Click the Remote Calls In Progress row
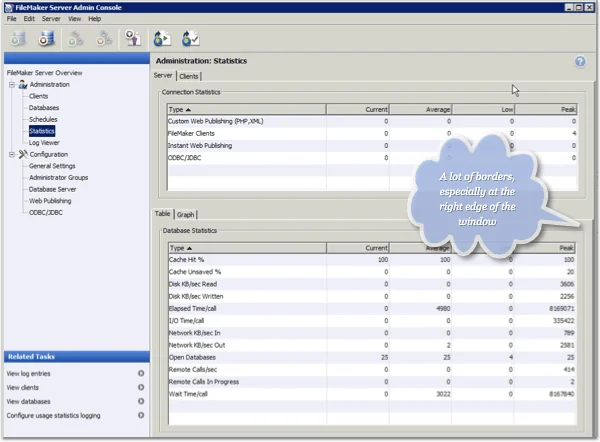The width and height of the screenshot is (600, 442). pos(372,382)
